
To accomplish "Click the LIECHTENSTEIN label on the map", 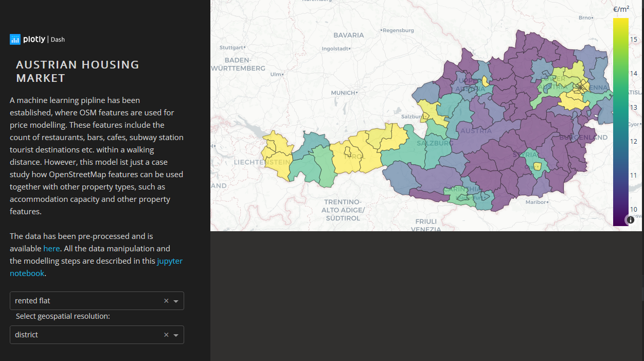I will [x=262, y=162].
